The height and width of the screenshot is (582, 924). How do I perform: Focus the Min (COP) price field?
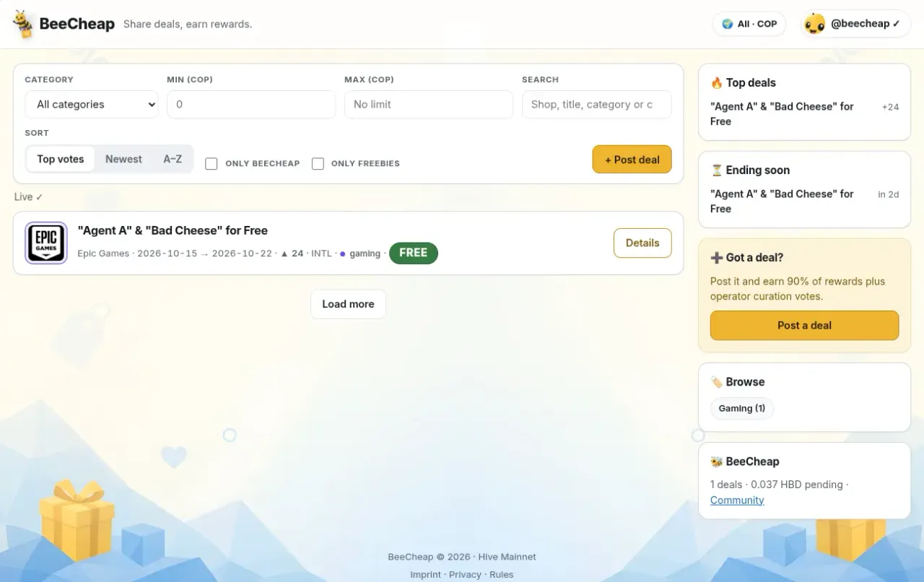tap(251, 105)
